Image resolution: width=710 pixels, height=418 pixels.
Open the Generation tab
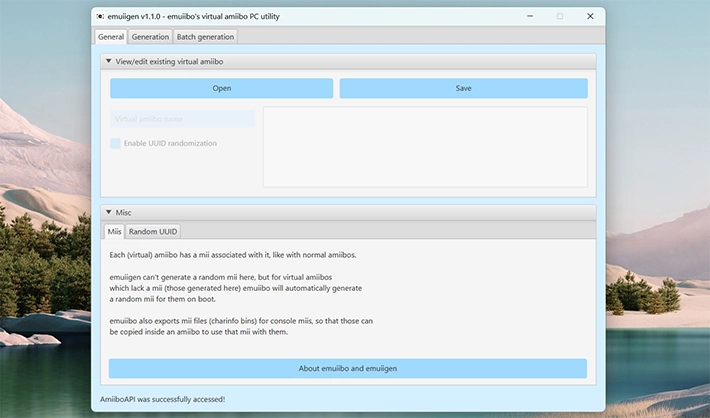click(150, 37)
